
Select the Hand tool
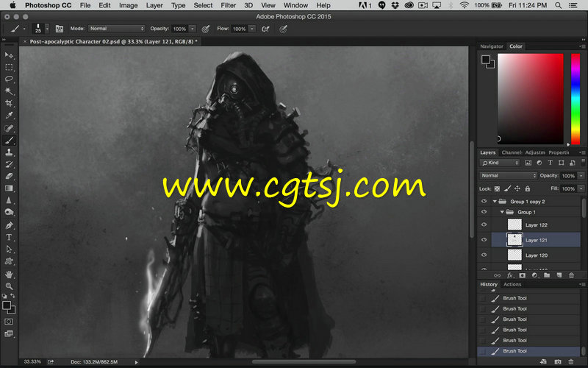(x=9, y=275)
